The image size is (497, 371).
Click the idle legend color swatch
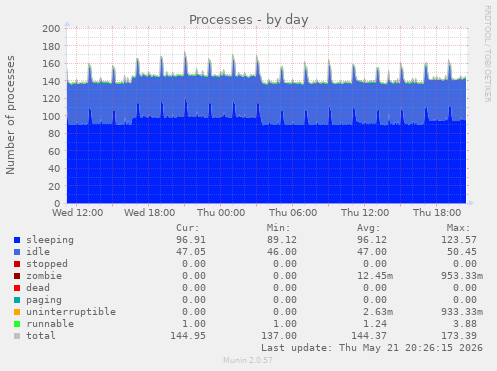[17, 252]
